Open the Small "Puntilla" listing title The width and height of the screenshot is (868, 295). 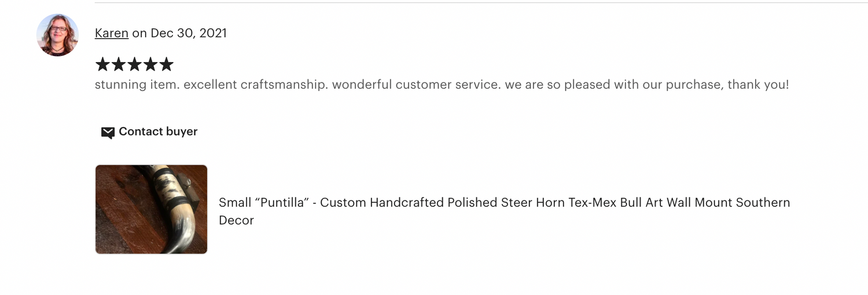504,203
